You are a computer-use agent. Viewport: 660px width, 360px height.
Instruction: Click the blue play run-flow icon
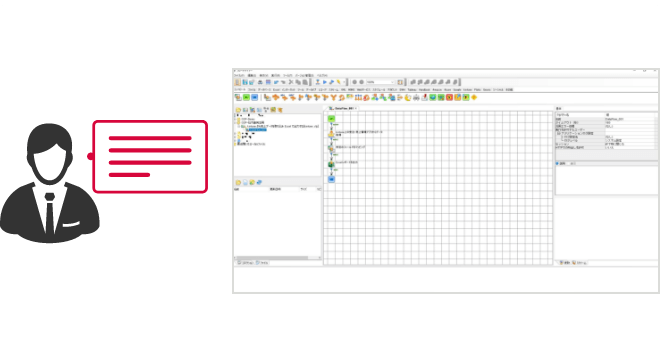(325, 82)
